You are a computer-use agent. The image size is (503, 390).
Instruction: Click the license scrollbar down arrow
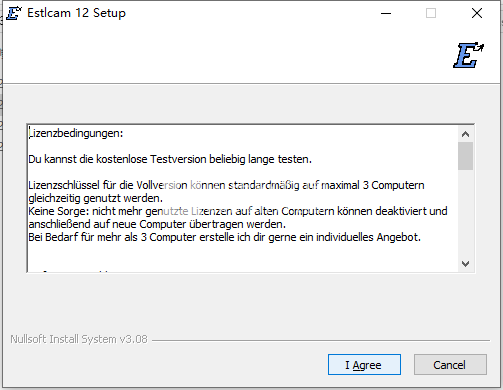tap(466, 264)
